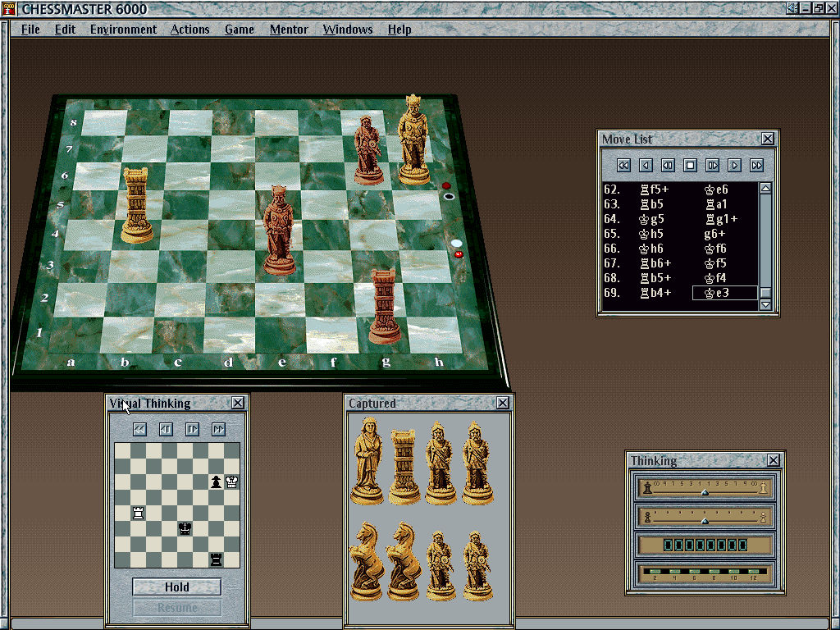Click the Hold button
Screen dimensions: 840x630
pos(176,587)
